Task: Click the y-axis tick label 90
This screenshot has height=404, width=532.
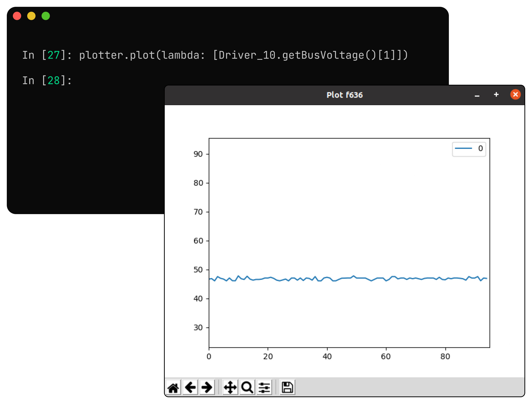Action: [198, 154]
